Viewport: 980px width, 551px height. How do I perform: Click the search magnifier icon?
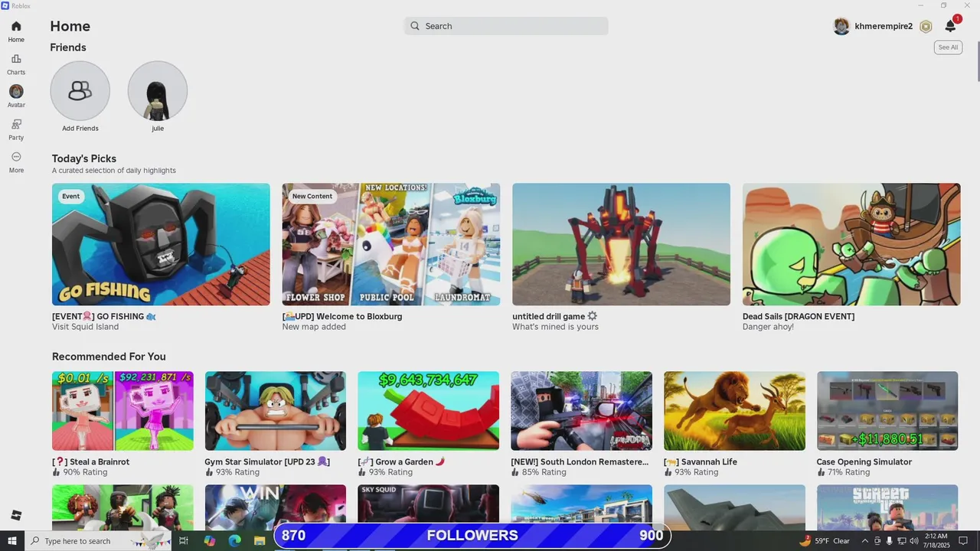click(x=415, y=26)
